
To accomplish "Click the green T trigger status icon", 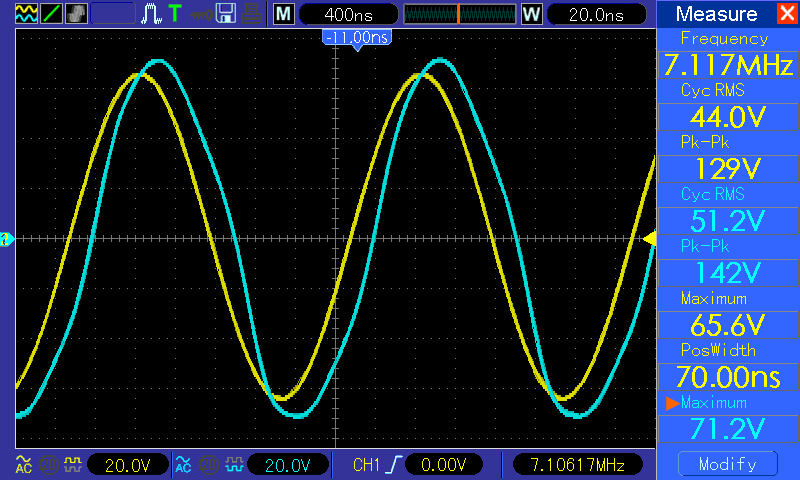I will [175, 14].
